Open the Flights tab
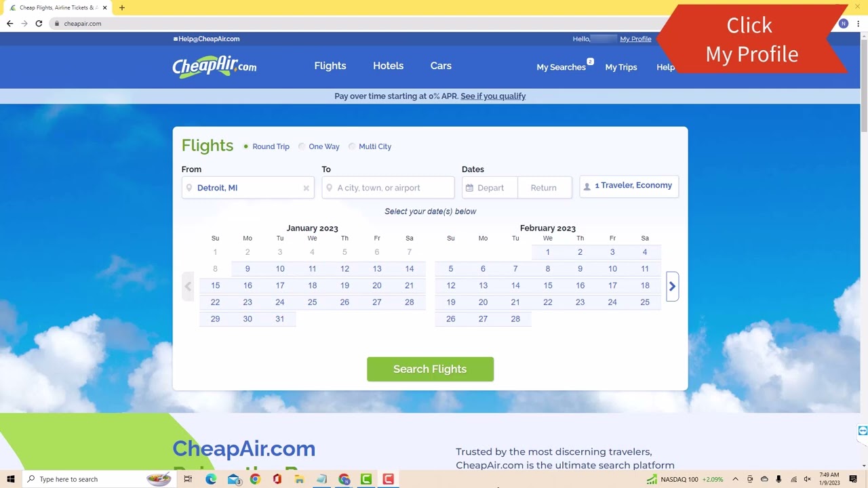868x488 pixels. (330, 66)
